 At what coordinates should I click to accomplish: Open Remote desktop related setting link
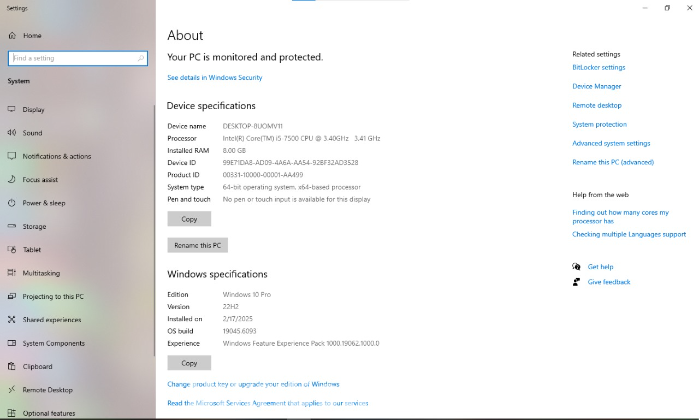click(597, 105)
